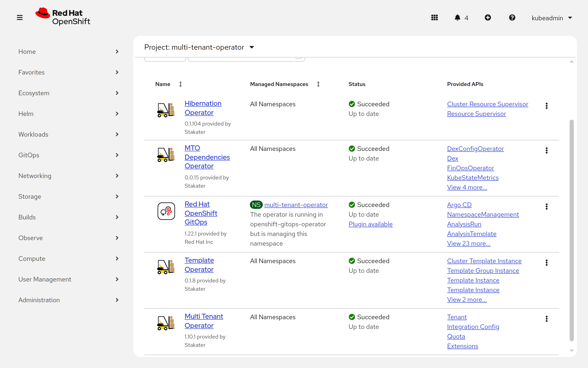Open kebab menu for MTO Dependencies Operator
This screenshot has height=368, width=588.
[547, 150]
